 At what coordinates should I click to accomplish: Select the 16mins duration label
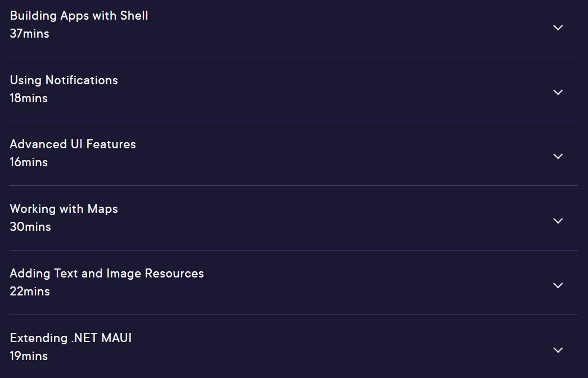click(29, 162)
